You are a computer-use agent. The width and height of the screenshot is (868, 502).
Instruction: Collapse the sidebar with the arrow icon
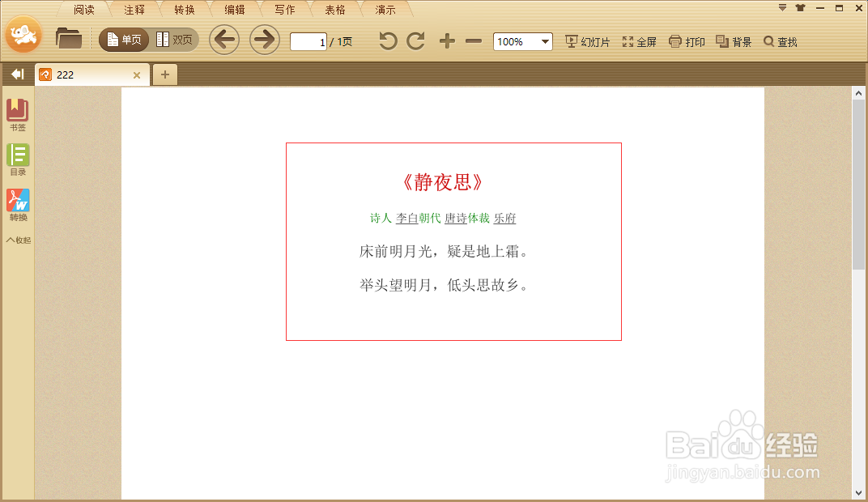click(x=18, y=74)
